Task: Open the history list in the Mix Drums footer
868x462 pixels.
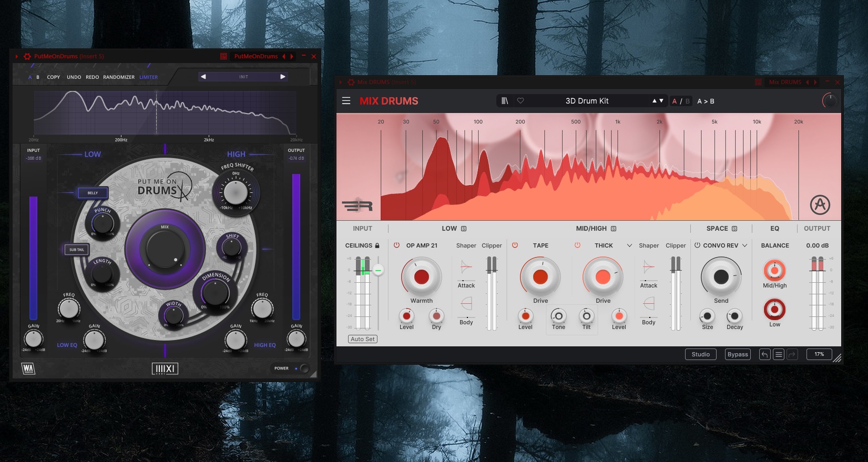Action: point(779,354)
